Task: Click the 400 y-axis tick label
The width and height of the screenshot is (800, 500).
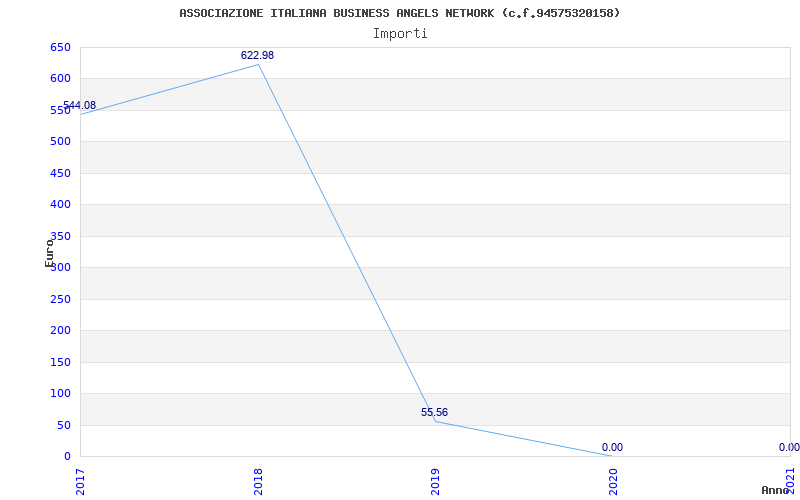Action: 60,205
